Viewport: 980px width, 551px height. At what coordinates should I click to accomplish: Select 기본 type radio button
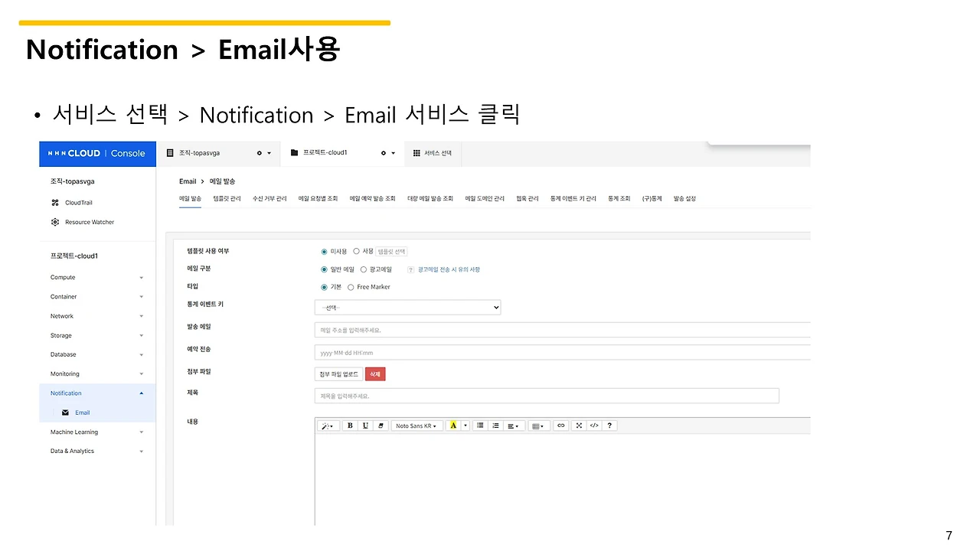tap(325, 287)
